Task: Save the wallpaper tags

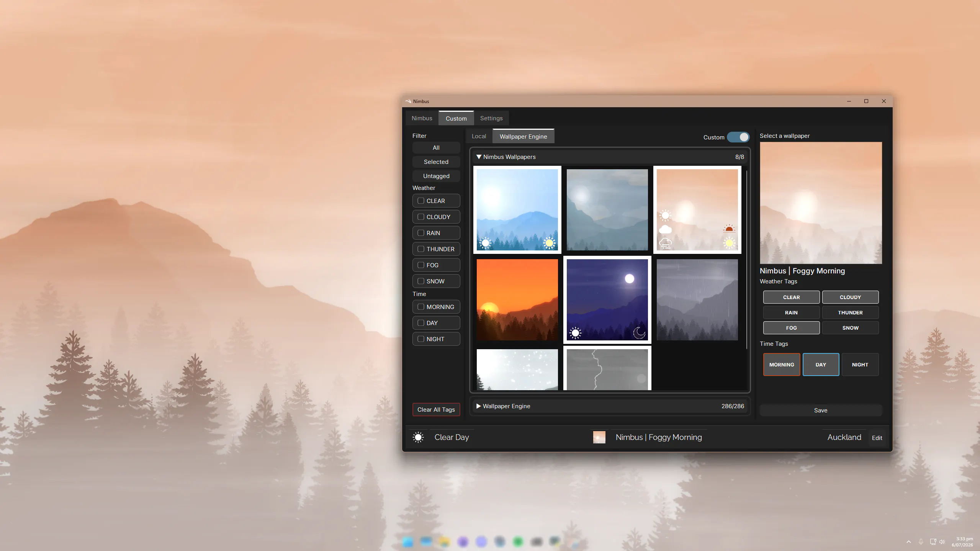Action: (x=821, y=410)
